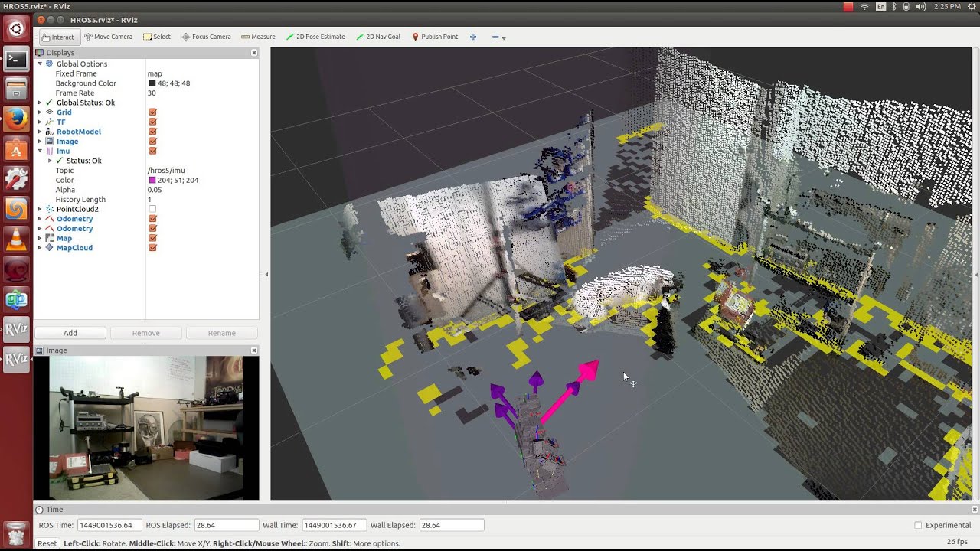Activate the Move Camera tool

(x=108, y=37)
